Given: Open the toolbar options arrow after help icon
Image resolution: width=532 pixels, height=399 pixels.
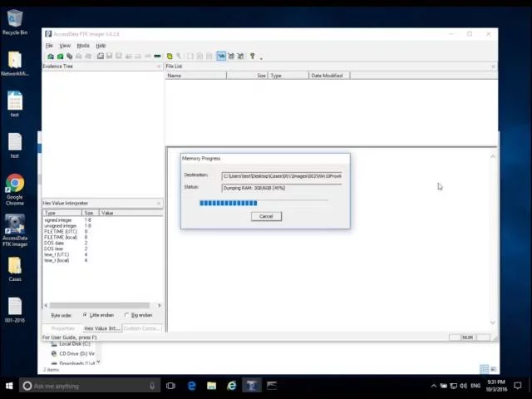Looking at the screenshot, I should point(261,58).
